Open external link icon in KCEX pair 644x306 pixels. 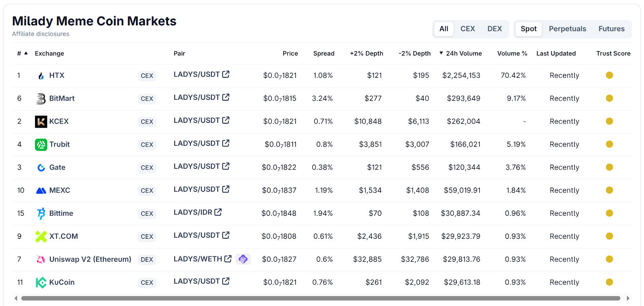226,120
